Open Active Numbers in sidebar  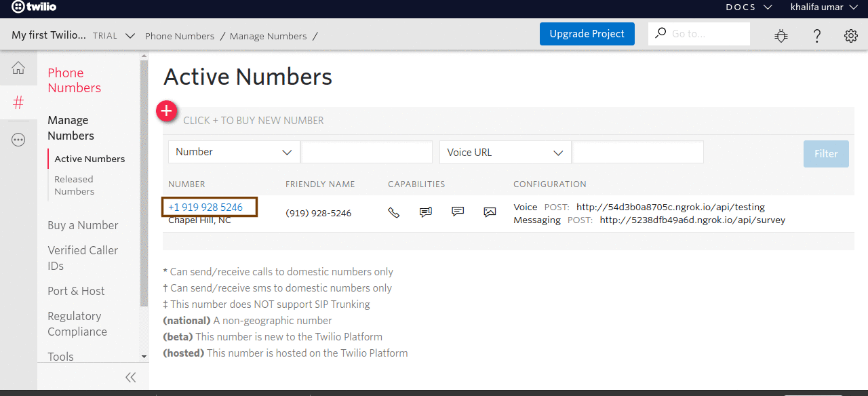[x=90, y=159]
